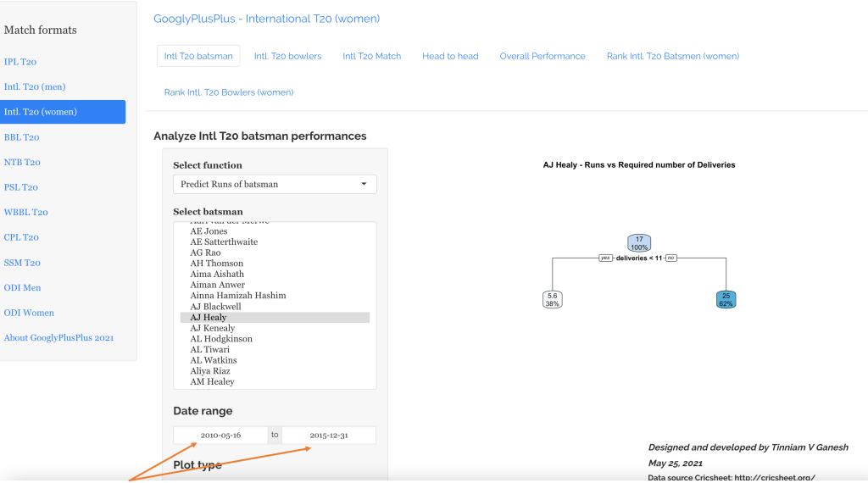Open the BBL T20 format
This screenshot has width=868, height=483.
[21, 137]
